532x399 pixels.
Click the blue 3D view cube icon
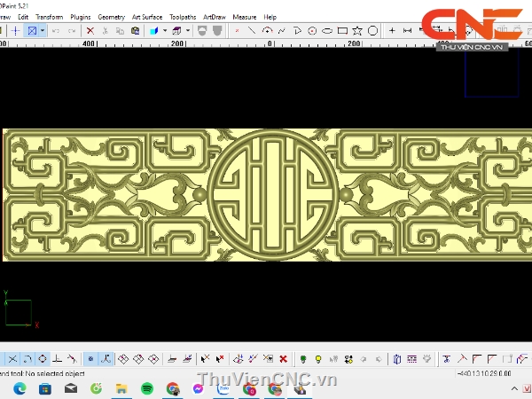[154, 31]
